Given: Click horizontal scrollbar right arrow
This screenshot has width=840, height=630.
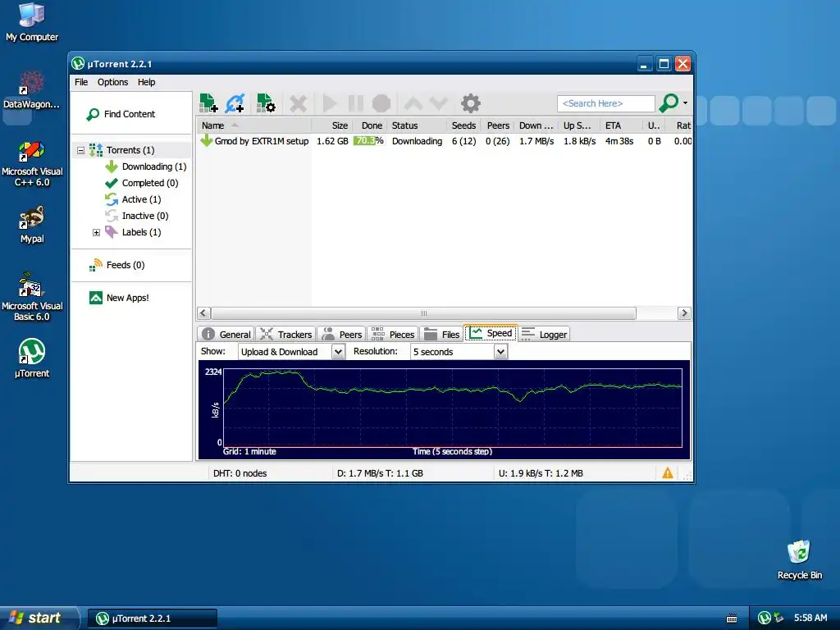Looking at the screenshot, I should [684, 313].
